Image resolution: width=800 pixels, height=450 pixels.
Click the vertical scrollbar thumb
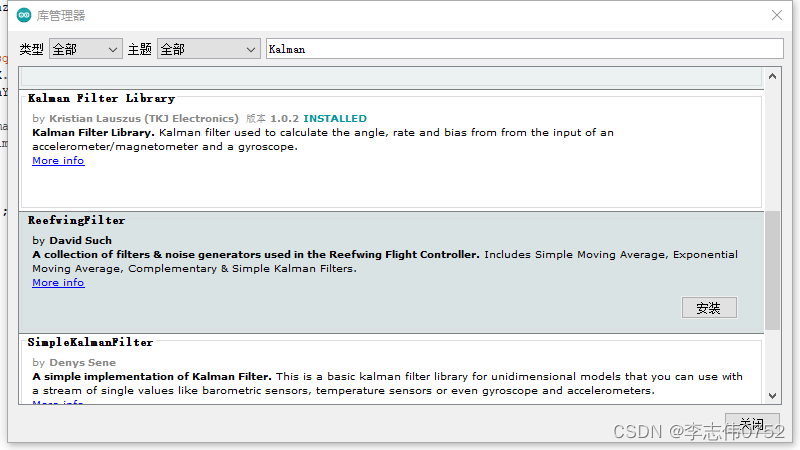click(772, 270)
